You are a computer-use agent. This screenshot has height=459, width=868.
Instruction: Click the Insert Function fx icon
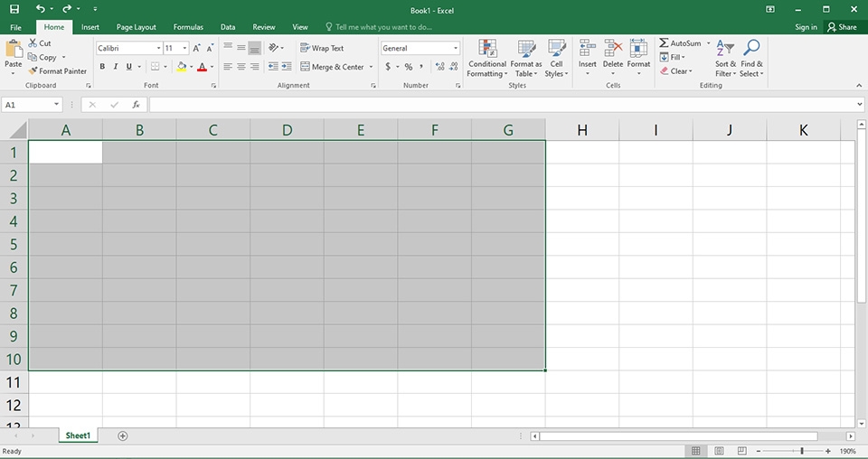click(136, 105)
